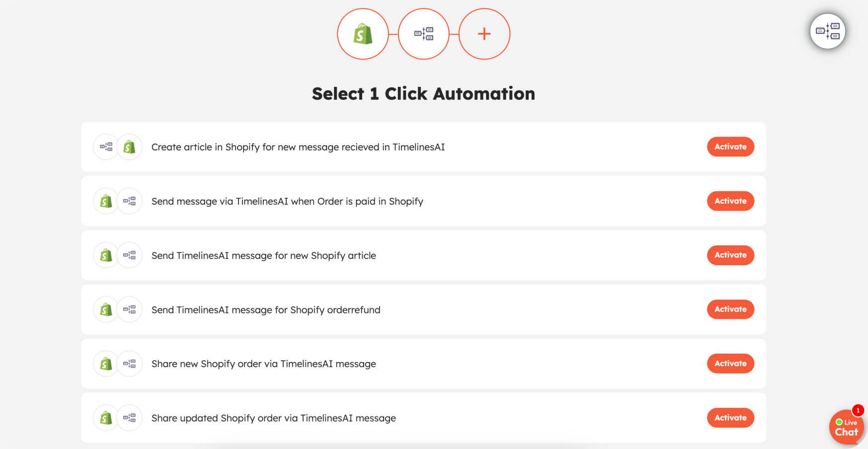Screen dimensions: 868x449
Task: Click the TimelinesAI icon on the 'new Shopify article' row
Action: 130,255
